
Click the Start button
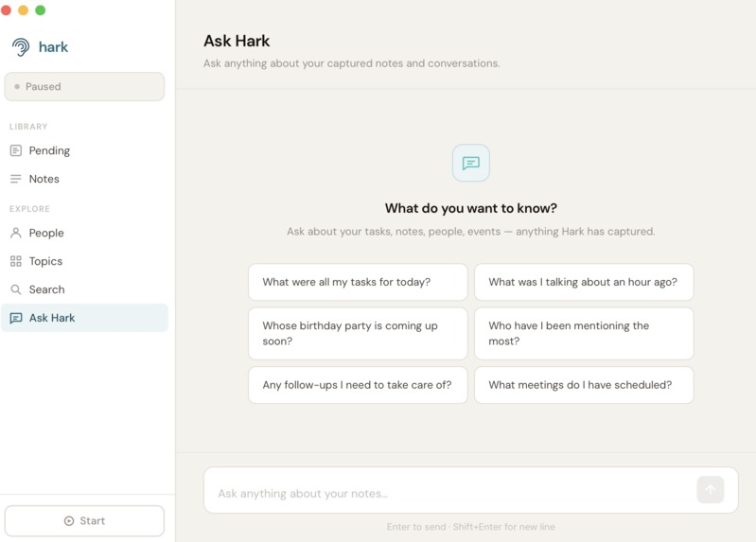(x=84, y=521)
